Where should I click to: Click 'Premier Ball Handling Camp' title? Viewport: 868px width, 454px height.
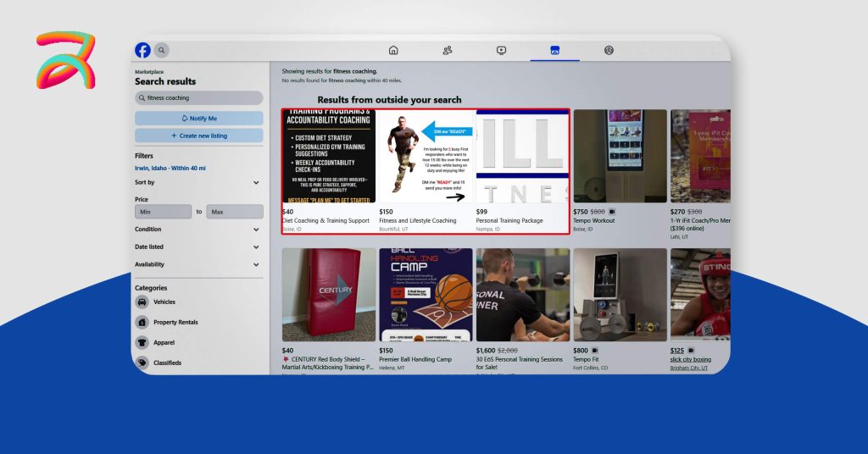pyautogui.click(x=415, y=359)
